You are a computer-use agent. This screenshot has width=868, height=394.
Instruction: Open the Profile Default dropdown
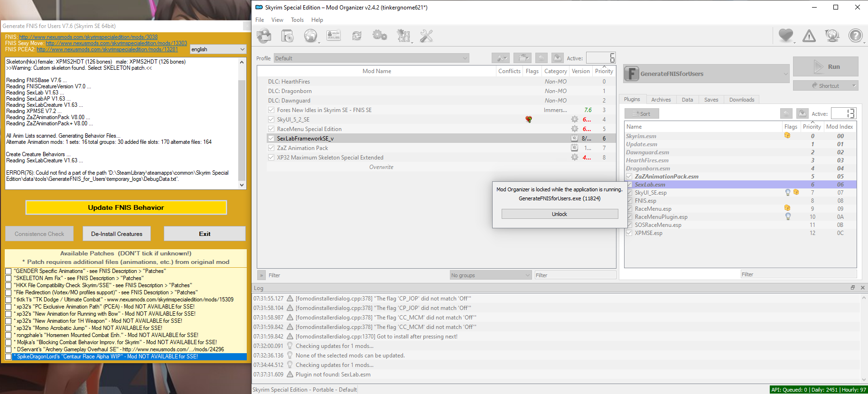371,58
